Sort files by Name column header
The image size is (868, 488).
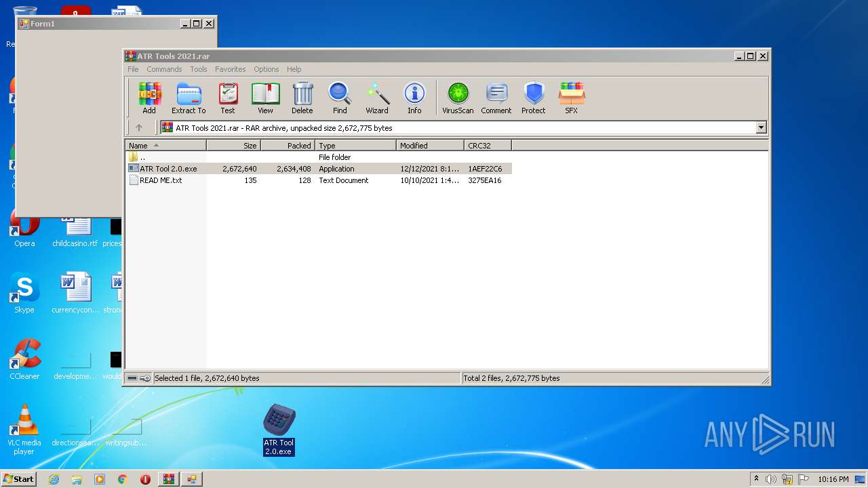(166, 146)
